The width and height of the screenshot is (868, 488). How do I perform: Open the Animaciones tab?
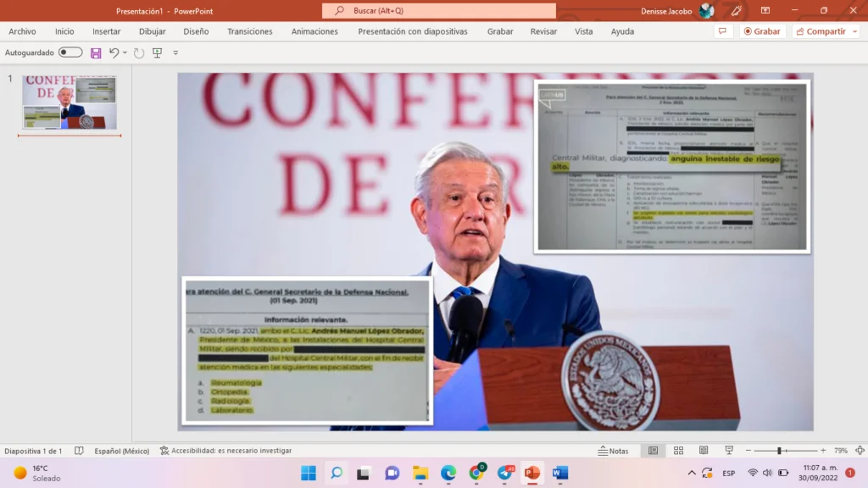tap(314, 31)
